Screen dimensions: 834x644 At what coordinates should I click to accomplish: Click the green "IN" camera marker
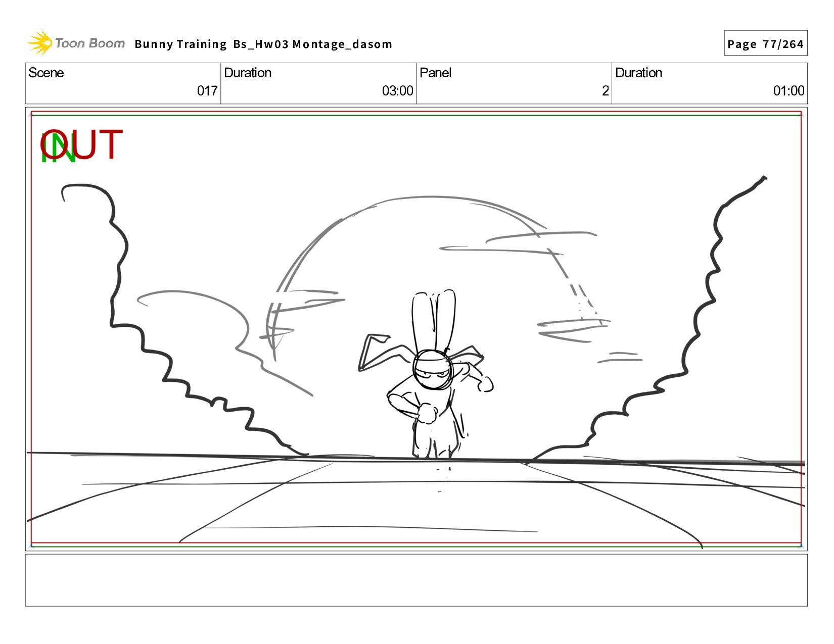click(58, 148)
